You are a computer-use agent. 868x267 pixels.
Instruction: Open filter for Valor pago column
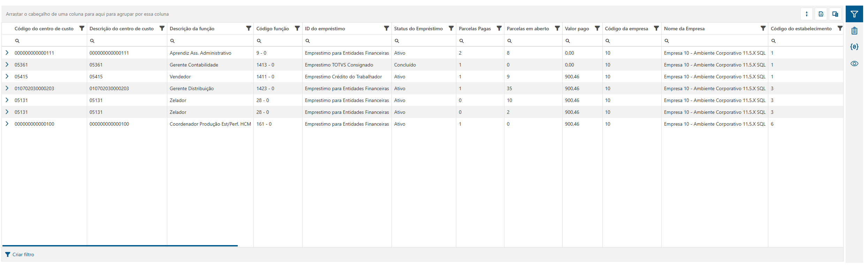pyautogui.click(x=597, y=28)
